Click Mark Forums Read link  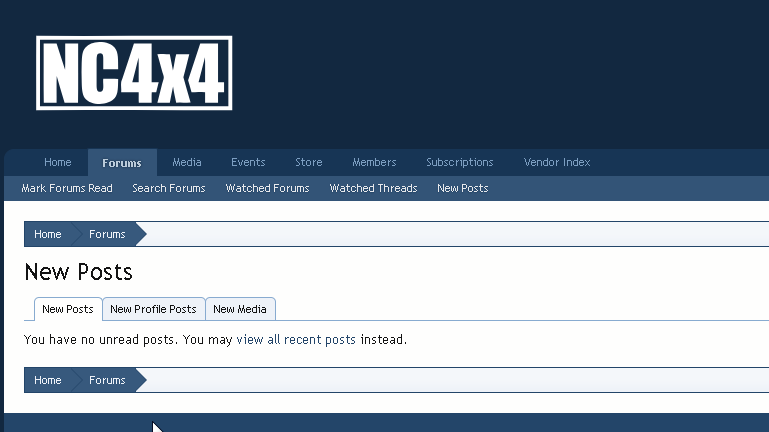click(67, 188)
